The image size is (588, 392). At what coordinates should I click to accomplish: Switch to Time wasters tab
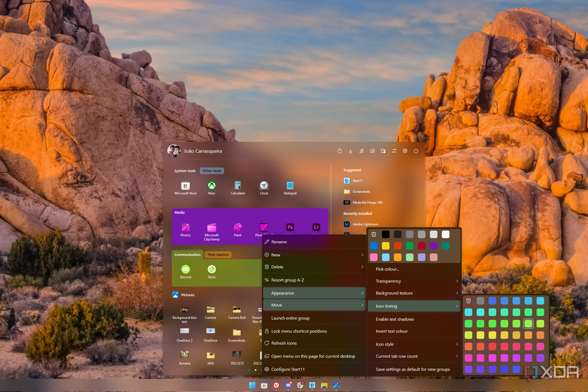(218, 255)
